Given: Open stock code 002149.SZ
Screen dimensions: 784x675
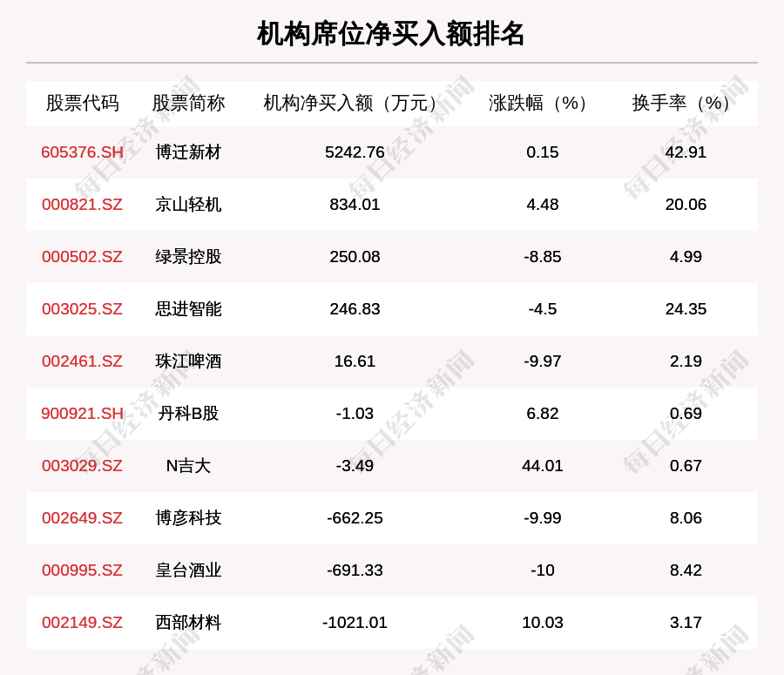Looking at the screenshot, I should (82, 623).
